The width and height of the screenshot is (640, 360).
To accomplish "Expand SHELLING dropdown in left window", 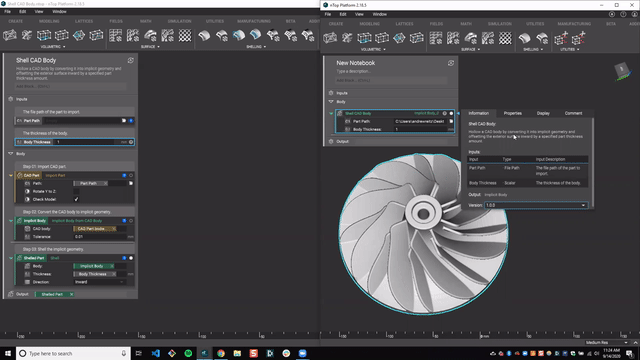I will coord(256,47).
